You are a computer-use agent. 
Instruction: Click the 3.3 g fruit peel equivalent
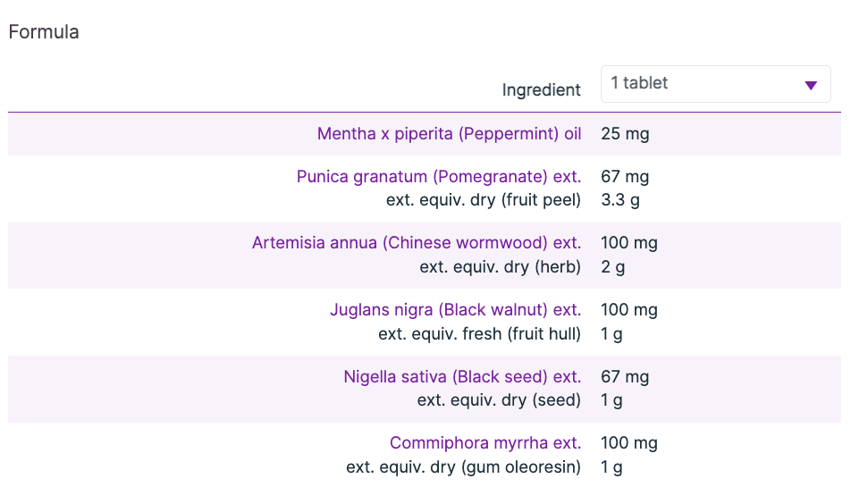620,200
